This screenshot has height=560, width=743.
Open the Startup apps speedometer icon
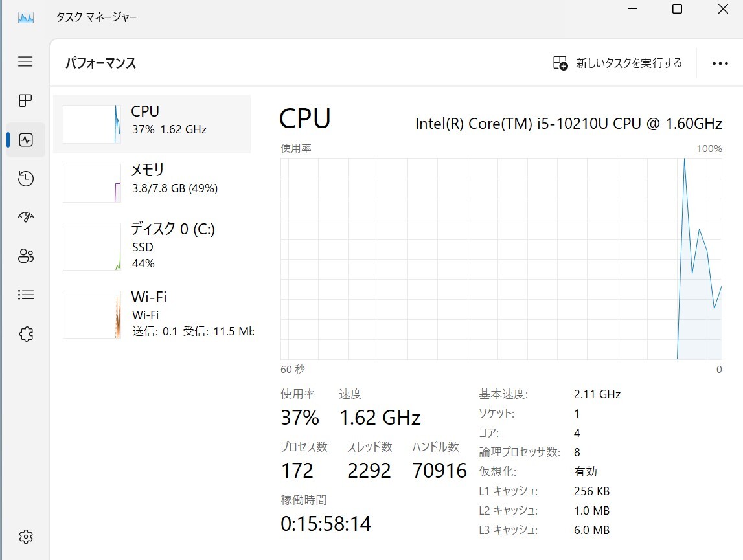point(25,217)
